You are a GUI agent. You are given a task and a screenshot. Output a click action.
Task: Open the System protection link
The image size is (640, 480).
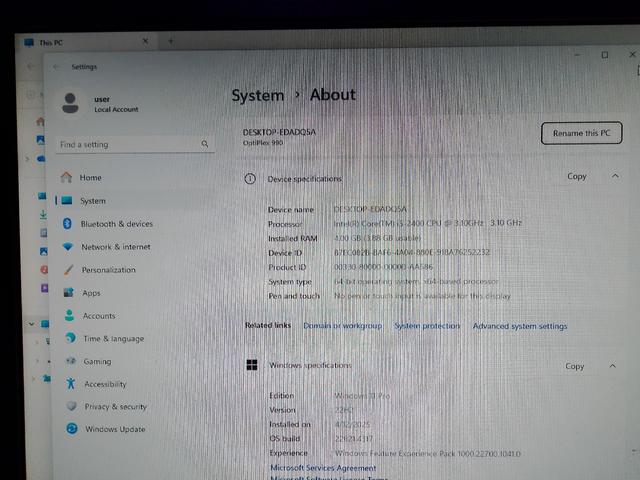point(427,326)
